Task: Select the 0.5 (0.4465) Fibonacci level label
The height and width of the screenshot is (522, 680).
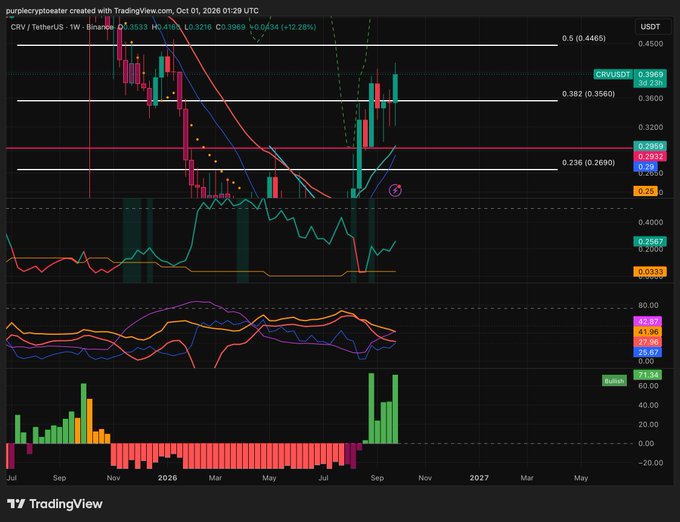Action: [x=584, y=38]
